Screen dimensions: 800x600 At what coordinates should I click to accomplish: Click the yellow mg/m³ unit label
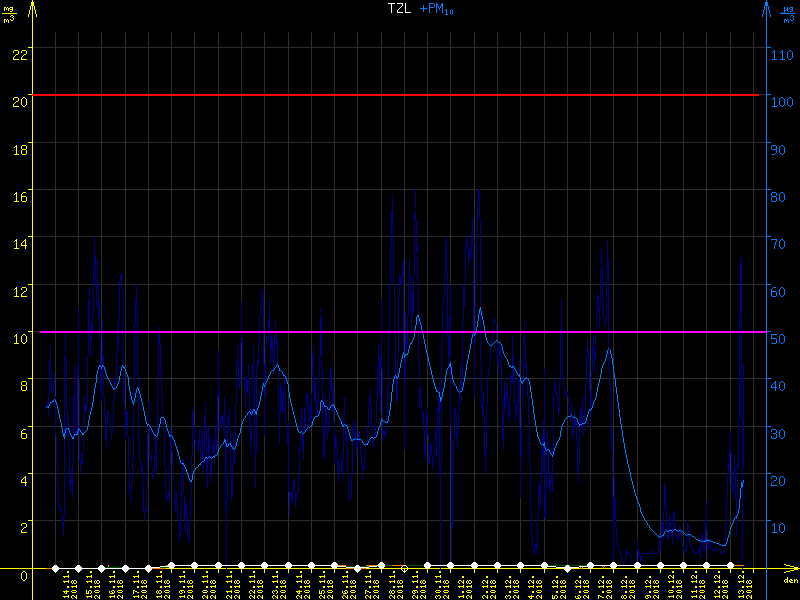click(x=11, y=12)
